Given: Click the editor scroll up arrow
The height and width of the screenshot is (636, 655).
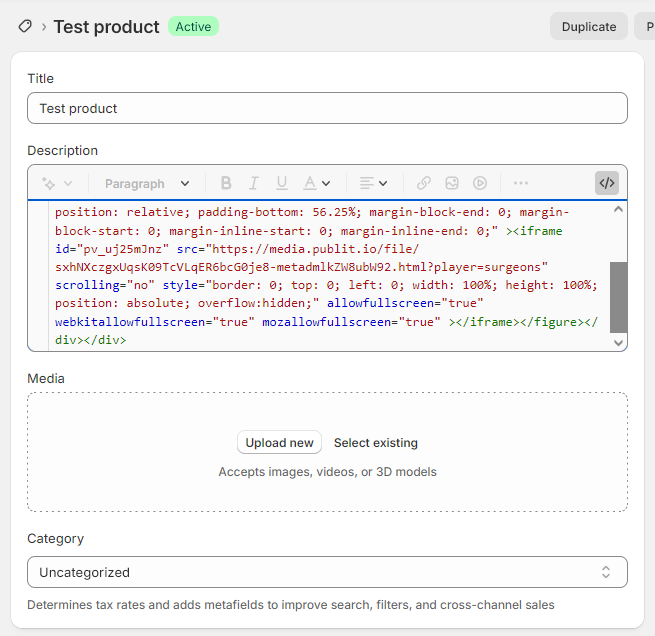Looking at the screenshot, I should click(x=618, y=209).
